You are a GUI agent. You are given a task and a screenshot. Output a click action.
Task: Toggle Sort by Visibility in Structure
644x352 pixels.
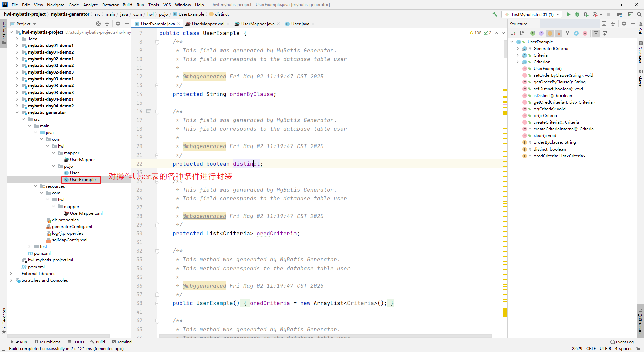(x=513, y=33)
